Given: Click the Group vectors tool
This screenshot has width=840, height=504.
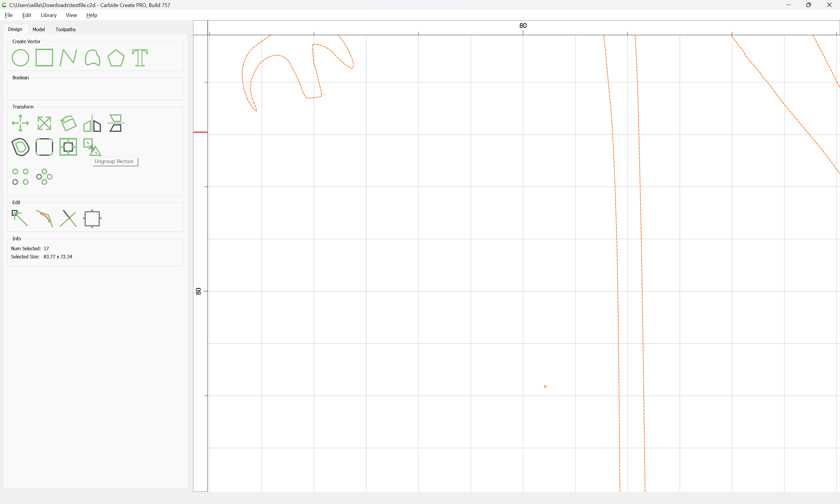Looking at the screenshot, I should pos(68,147).
